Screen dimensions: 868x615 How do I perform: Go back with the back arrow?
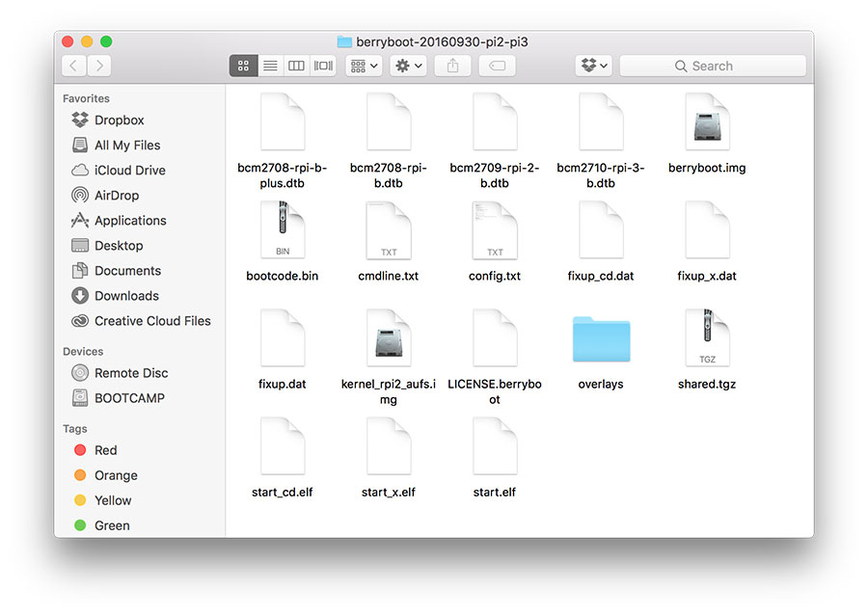(74, 66)
